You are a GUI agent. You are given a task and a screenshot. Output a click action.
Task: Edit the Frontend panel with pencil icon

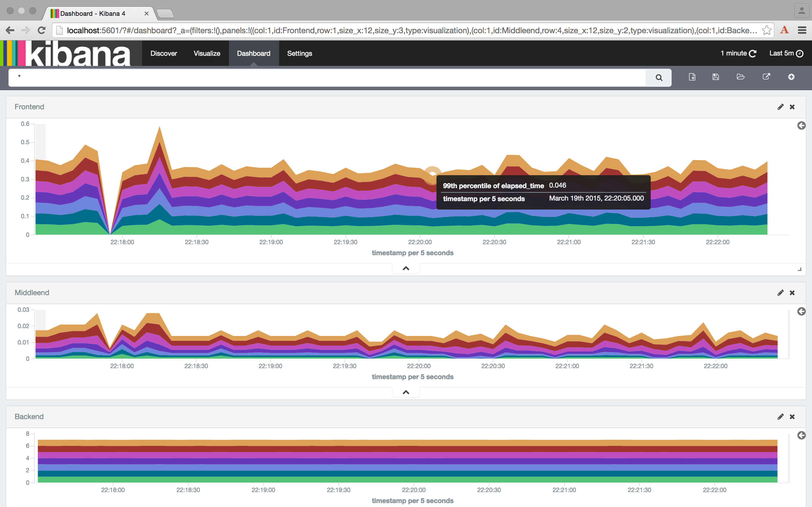click(x=780, y=107)
